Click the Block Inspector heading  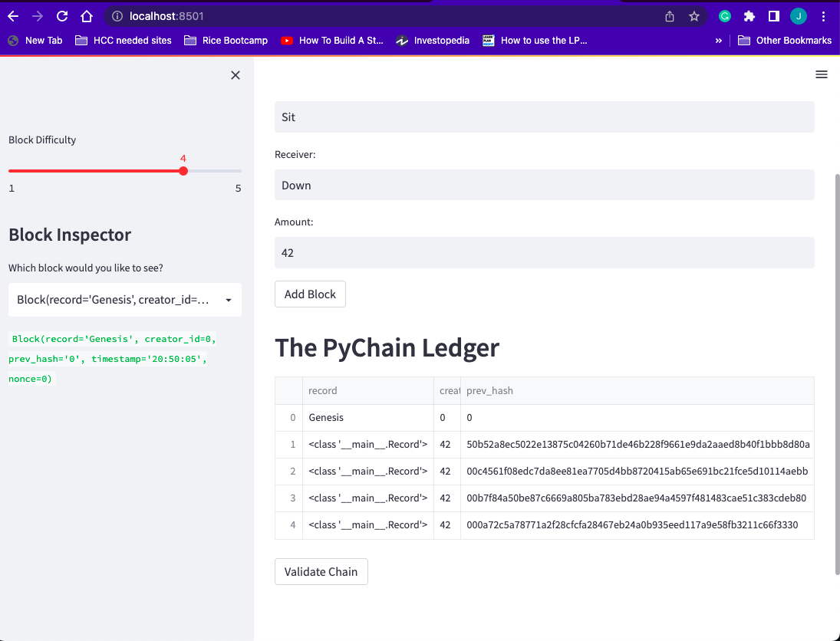(x=70, y=235)
